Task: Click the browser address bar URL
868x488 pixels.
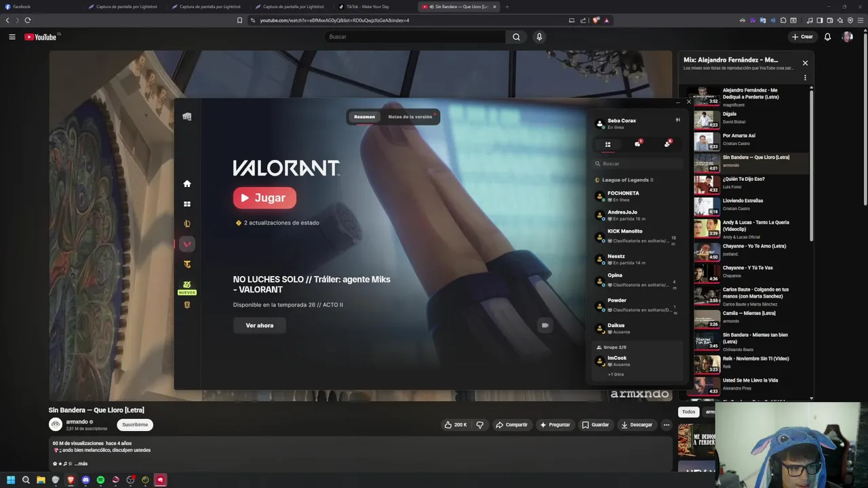Action: pyautogui.click(x=334, y=20)
